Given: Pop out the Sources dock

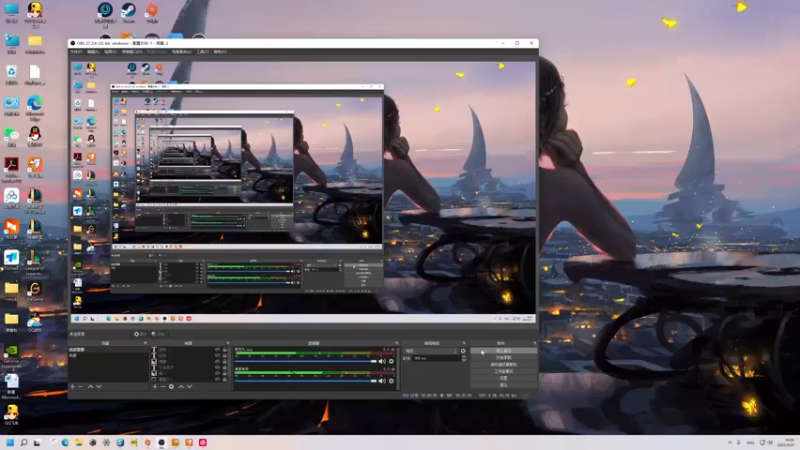Looking at the screenshot, I should coord(228,343).
